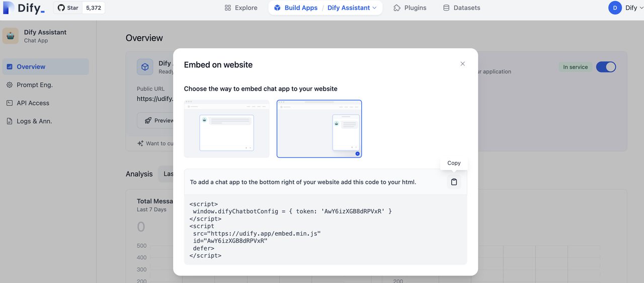This screenshot has height=283, width=644.
Task: Expand the Dify Assistant app dropdown
Action: [x=352, y=8]
